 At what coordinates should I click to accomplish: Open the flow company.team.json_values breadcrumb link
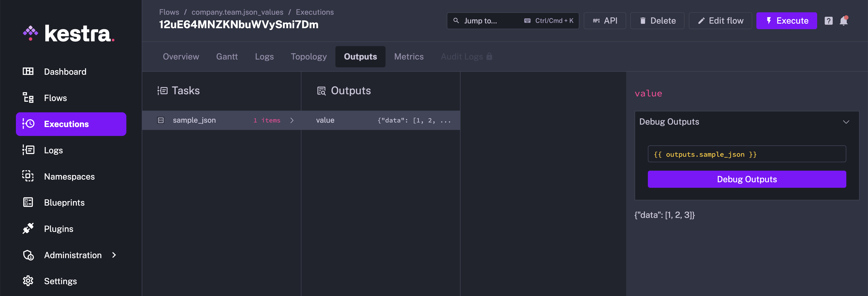click(x=237, y=12)
